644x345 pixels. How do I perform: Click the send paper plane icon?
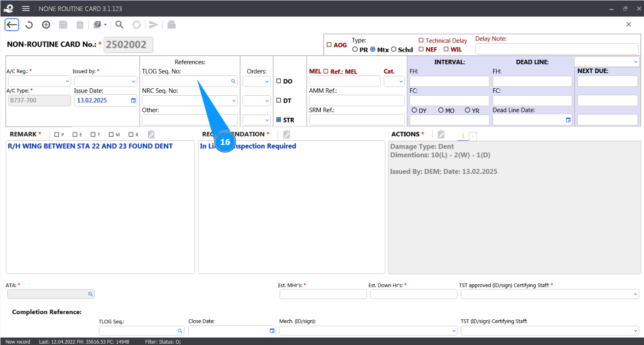point(154,25)
